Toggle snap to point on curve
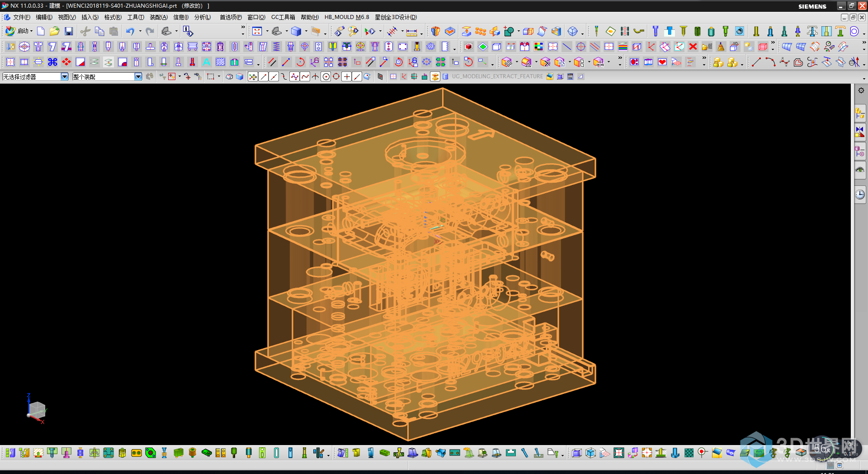 [x=357, y=77]
